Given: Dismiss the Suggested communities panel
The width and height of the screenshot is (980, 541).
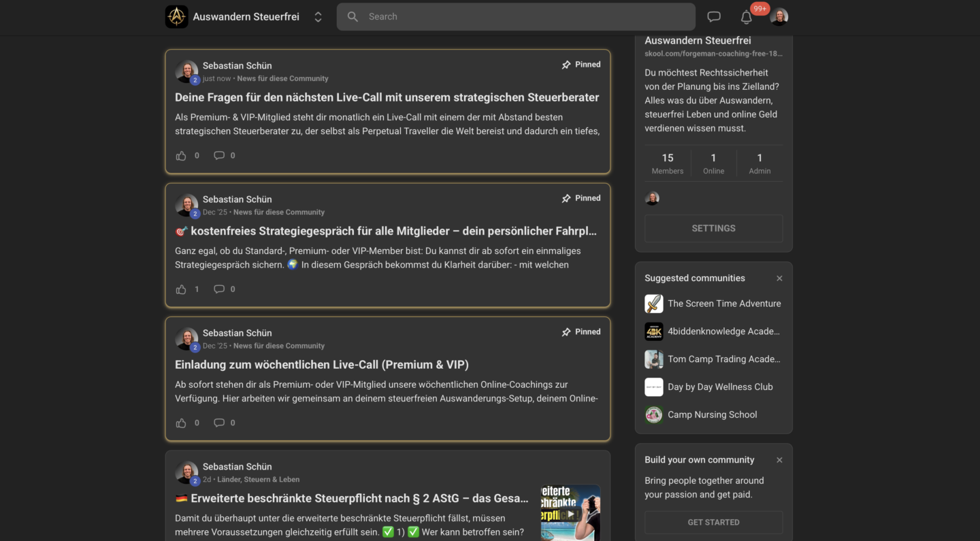Looking at the screenshot, I should coord(779,278).
